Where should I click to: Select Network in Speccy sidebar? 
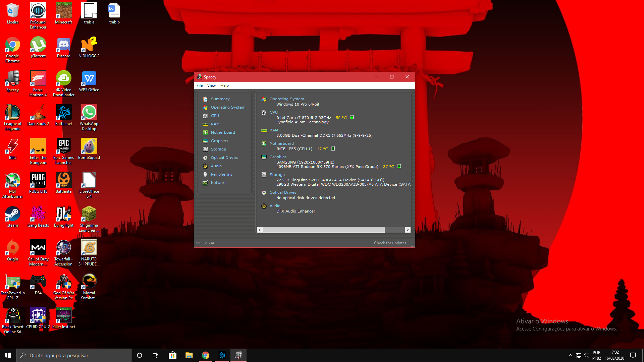pyautogui.click(x=219, y=183)
